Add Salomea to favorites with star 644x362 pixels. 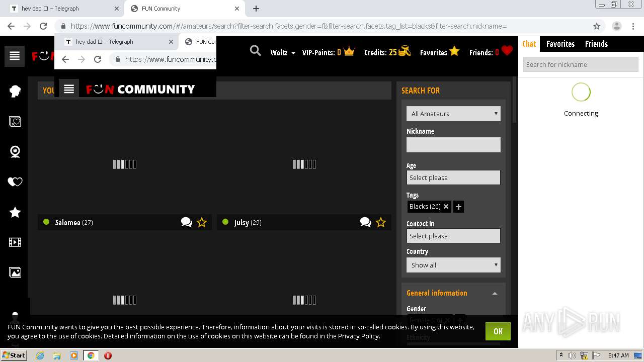tap(202, 222)
